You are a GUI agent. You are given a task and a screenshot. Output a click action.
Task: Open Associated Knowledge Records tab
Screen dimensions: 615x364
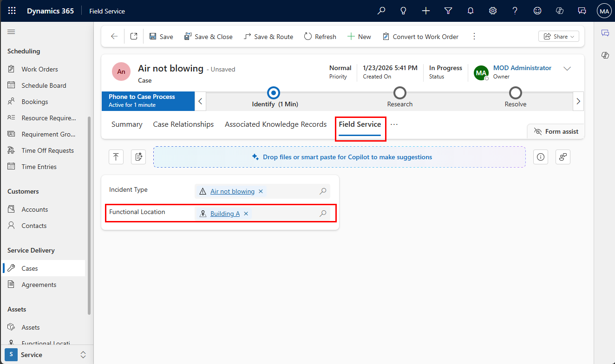point(276,124)
